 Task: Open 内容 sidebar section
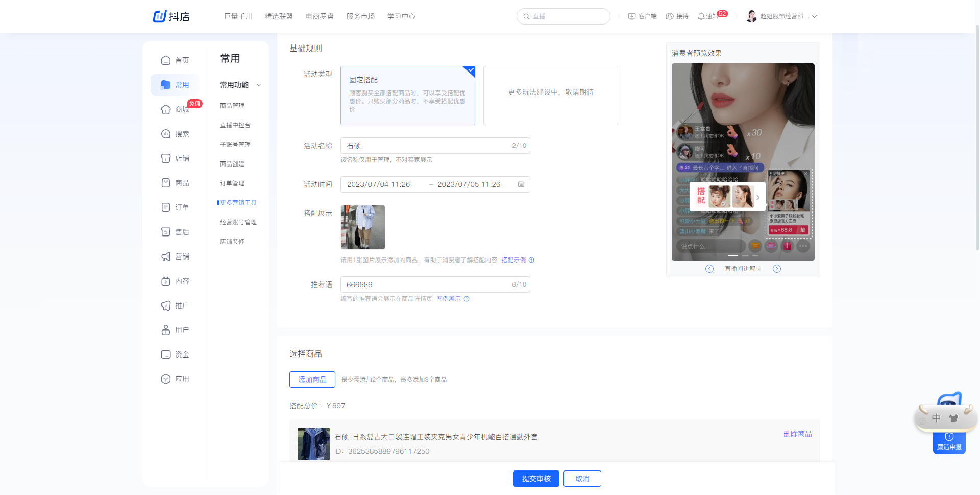175,281
